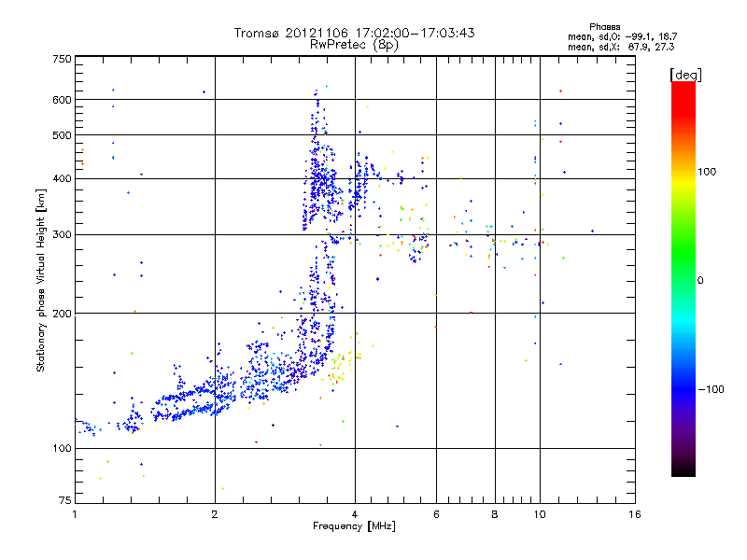
Task: Click the rainbow phase colorbar
Action: click(684, 278)
